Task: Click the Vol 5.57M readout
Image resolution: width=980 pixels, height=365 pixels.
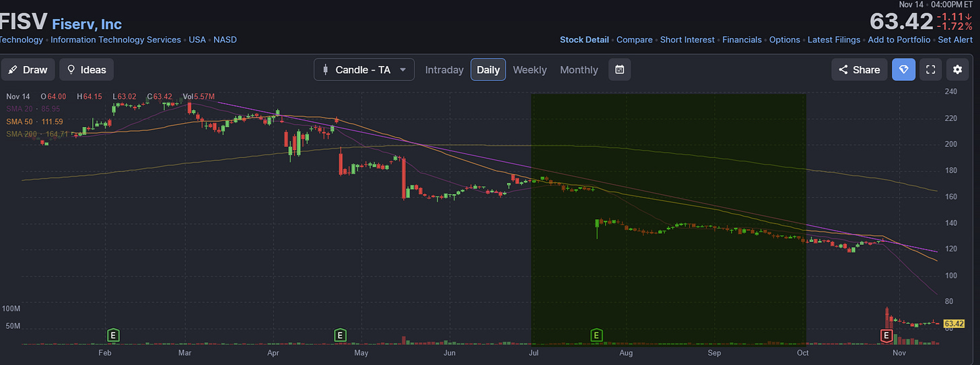Action: click(199, 97)
